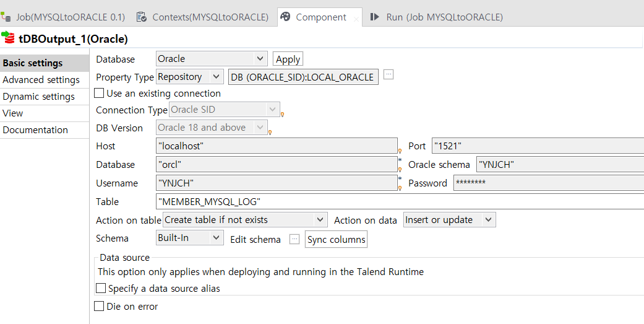Image resolution: width=644 pixels, height=324 pixels.
Task: Open the Schema Built-In dropdown
Action: (190, 238)
